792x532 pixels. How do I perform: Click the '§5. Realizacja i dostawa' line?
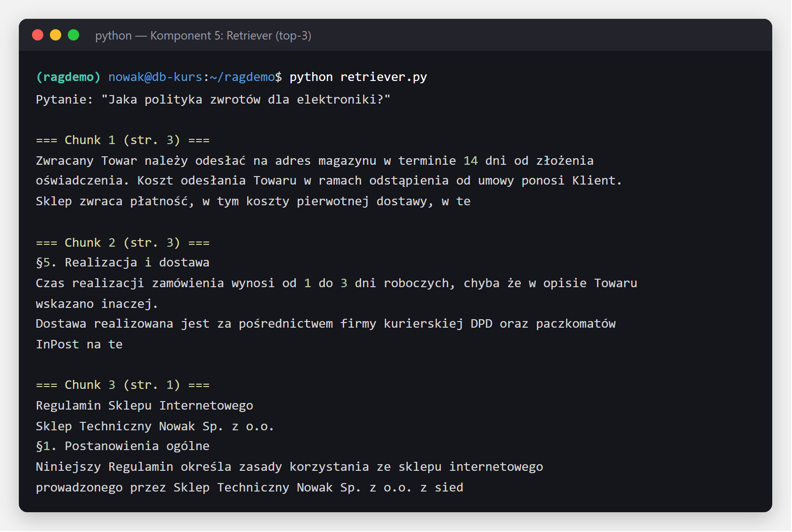click(x=123, y=262)
